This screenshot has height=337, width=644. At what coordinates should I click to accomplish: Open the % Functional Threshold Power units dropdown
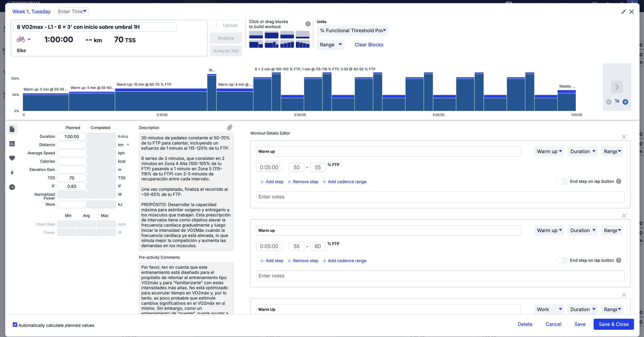(x=352, y=30)
